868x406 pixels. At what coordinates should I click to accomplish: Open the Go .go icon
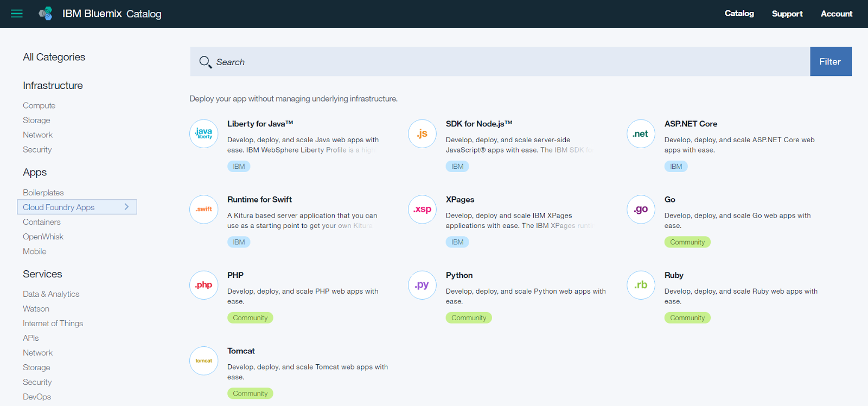click(641, 210)
